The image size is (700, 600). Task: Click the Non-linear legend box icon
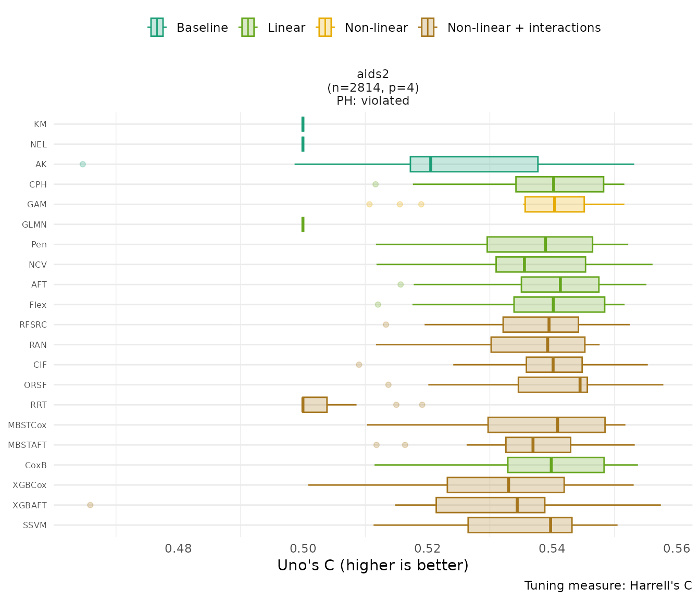tap(324, 28)
